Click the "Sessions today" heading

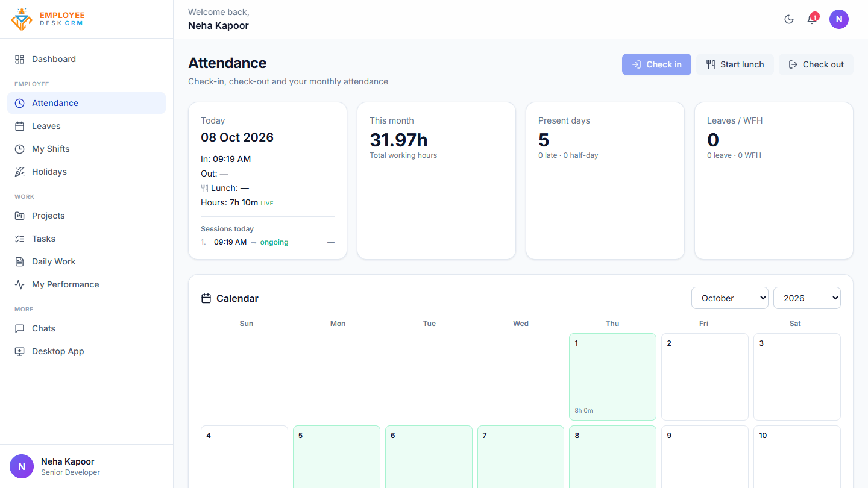[x=227, y=229]
